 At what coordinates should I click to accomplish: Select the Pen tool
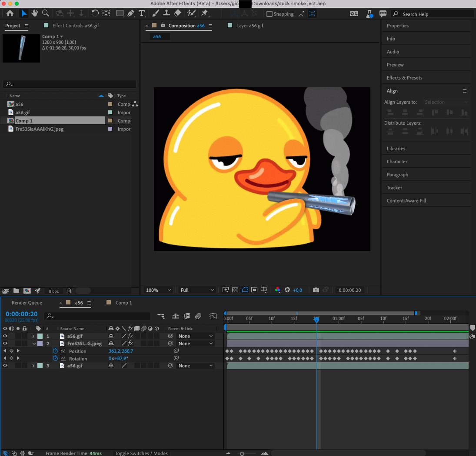pos(131,13)
